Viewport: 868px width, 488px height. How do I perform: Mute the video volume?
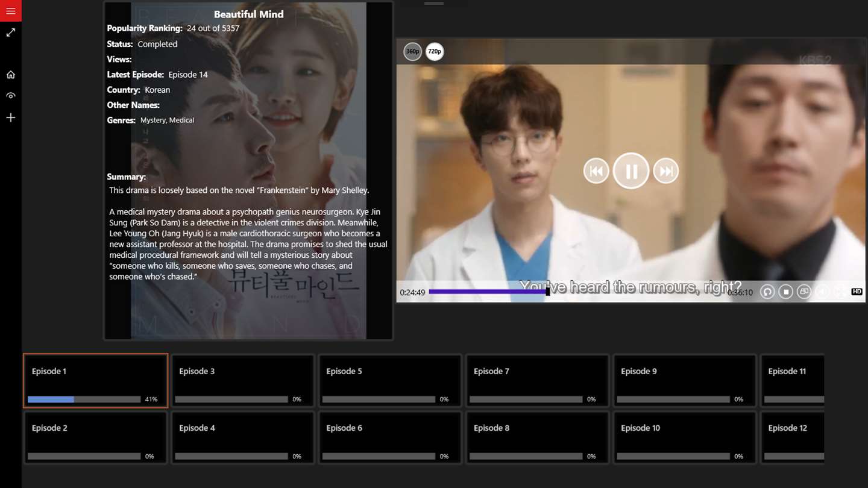pyautogui.click(x=822, y=292)
